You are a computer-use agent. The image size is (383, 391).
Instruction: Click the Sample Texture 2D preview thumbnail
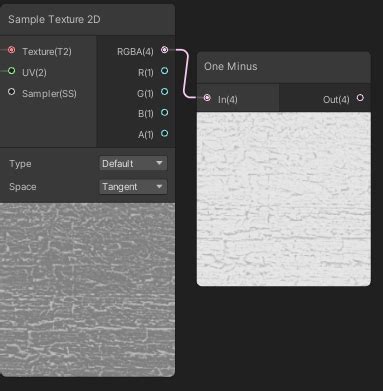tap(87, 290)
